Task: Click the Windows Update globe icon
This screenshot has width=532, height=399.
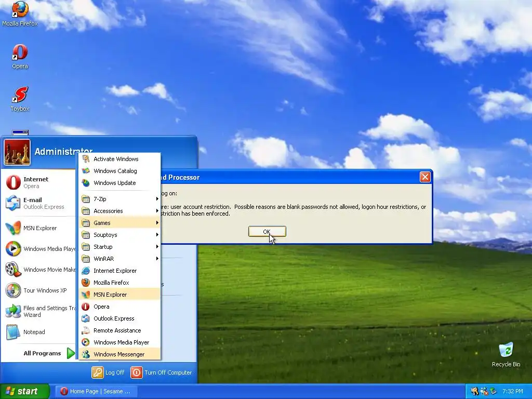Action: [x=86, y=183]
